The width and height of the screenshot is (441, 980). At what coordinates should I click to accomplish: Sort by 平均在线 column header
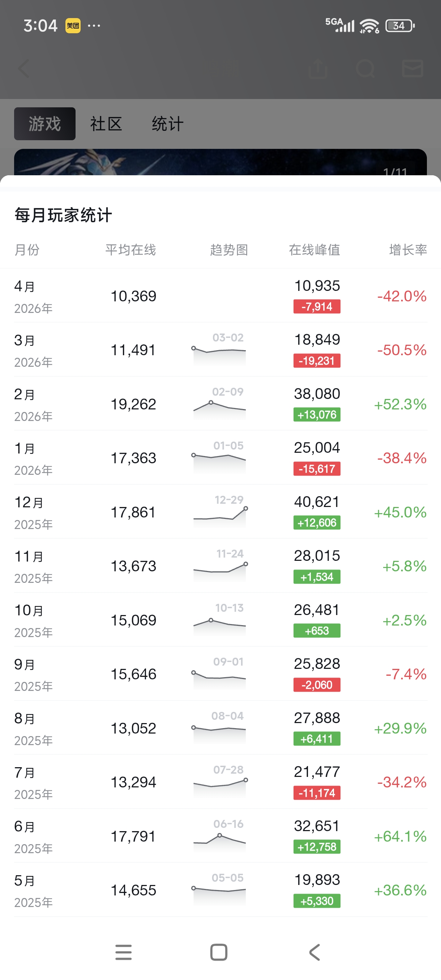130,250
